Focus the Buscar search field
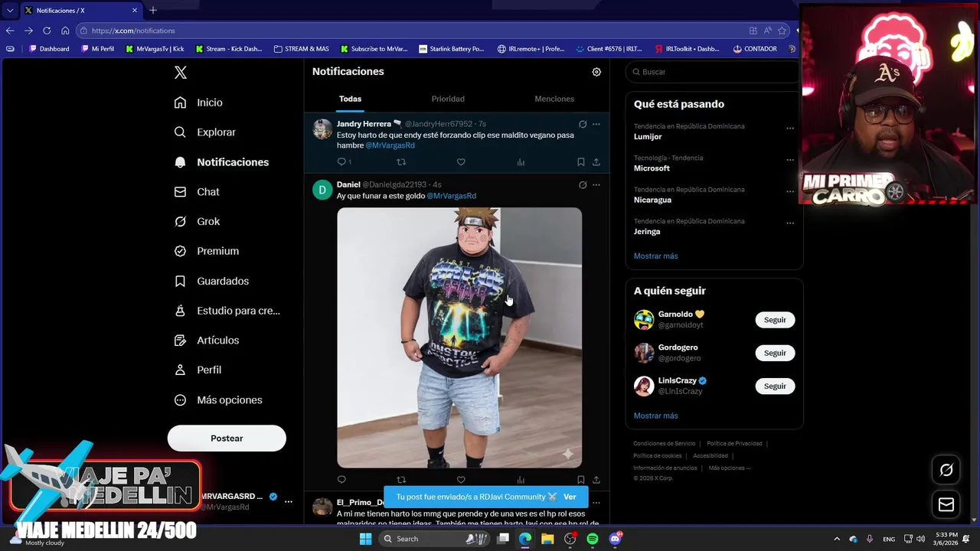 [x=713, y=72]
